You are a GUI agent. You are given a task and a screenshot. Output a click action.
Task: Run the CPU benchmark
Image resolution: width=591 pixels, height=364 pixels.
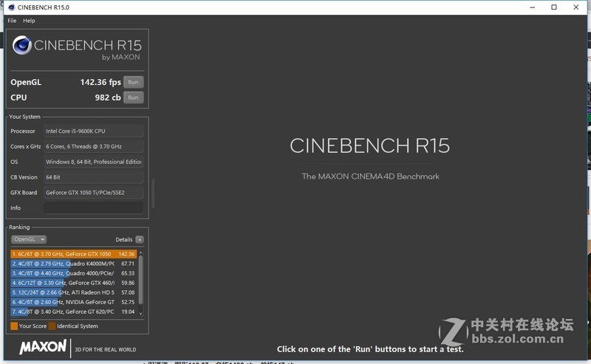(134, 97)
